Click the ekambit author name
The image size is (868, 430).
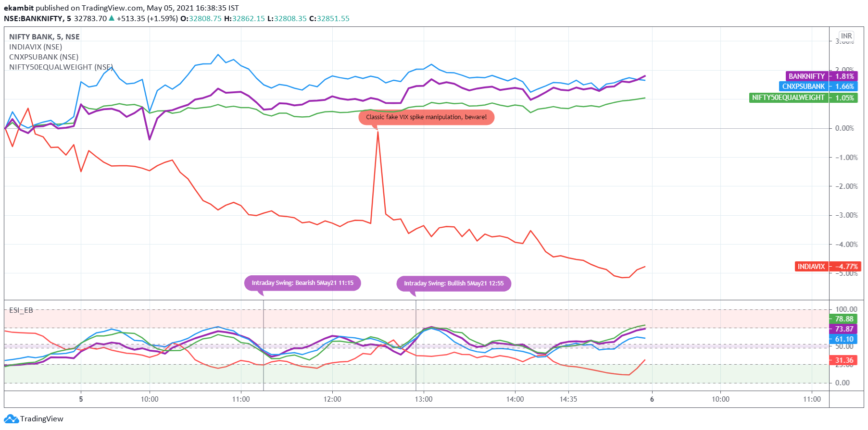[19, 8]
